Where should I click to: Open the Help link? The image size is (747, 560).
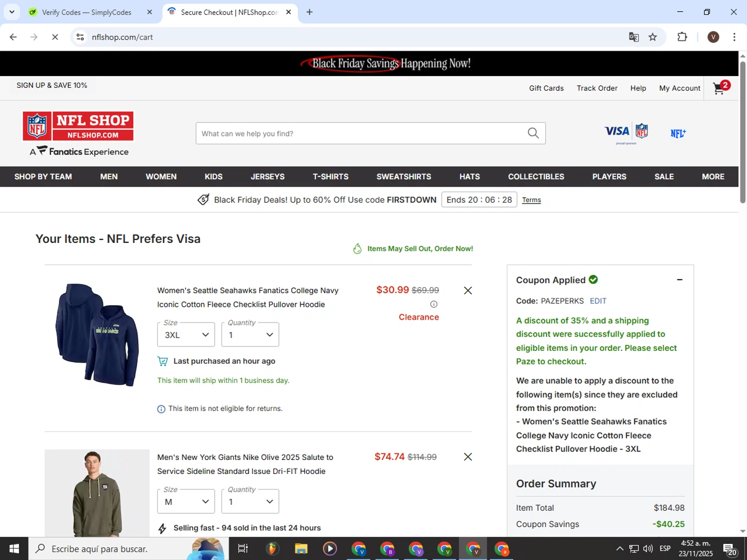638,88
